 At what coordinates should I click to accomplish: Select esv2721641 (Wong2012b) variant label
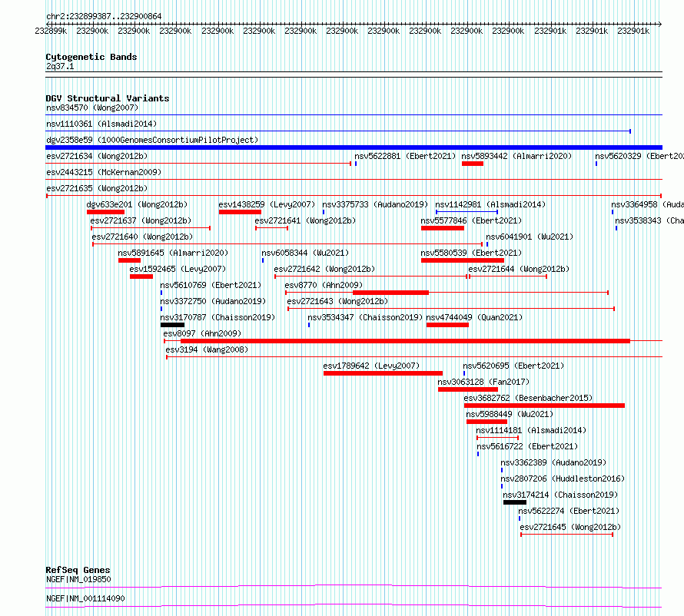tap(305, 220)
